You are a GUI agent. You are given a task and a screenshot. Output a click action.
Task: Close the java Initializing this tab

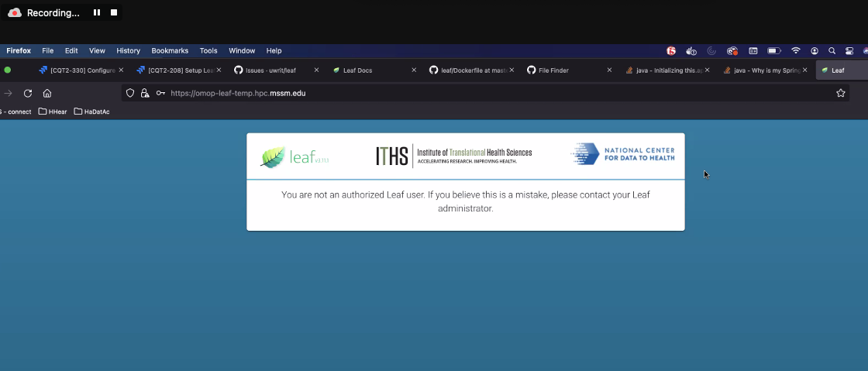pyautogui.click(x=707, y=70)
